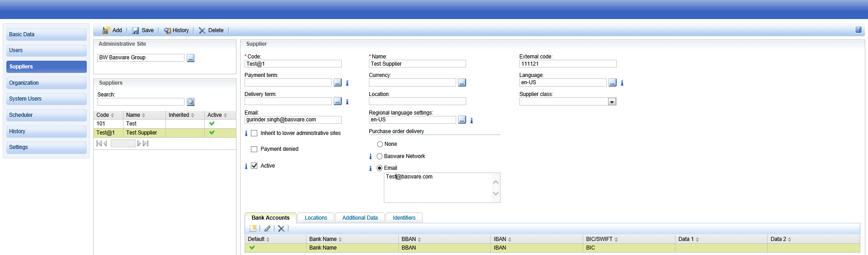Show info icon beside Active checkbox
The image size is (868, 255).
(x=246, y=166)
